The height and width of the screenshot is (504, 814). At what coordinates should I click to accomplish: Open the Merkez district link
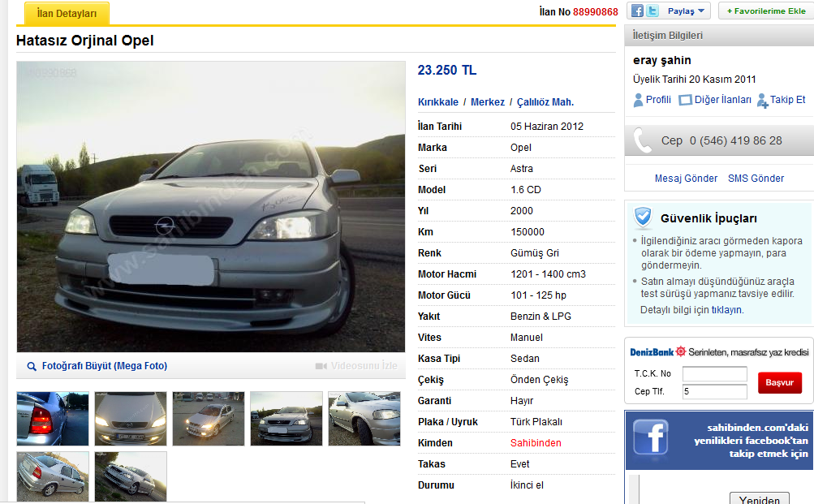pyautogui.click(x=488, y=102)
